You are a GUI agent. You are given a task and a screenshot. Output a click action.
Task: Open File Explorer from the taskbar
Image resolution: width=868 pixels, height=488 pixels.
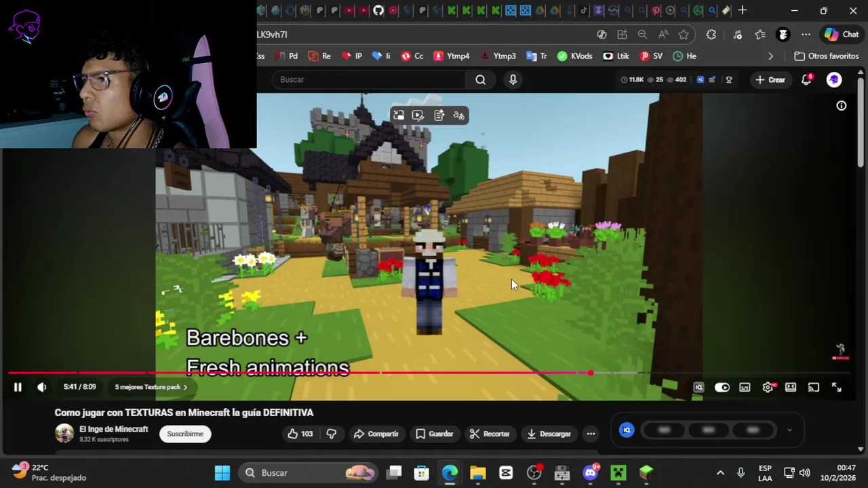point(478,473)
